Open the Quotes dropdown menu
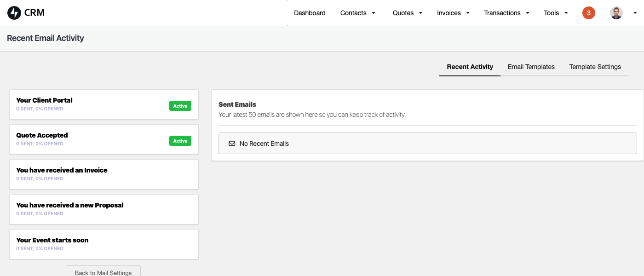Screen dimensions: 644x276 [407, 13]
